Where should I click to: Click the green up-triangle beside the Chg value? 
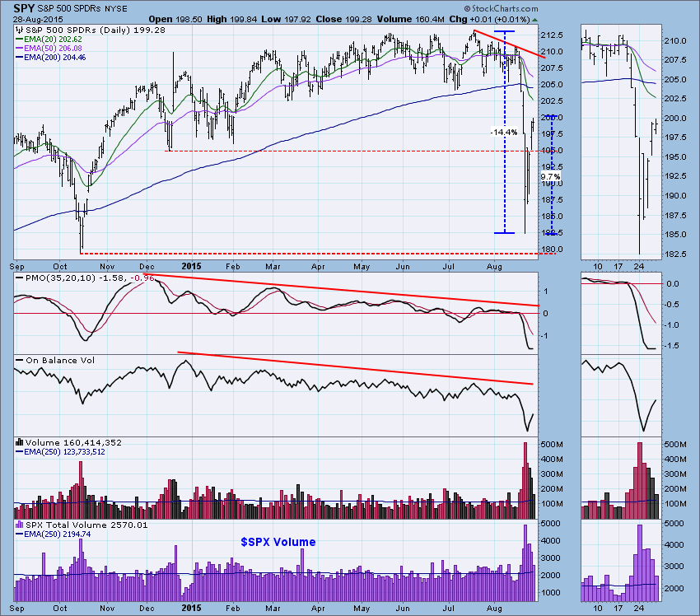[x=534, y=20]
